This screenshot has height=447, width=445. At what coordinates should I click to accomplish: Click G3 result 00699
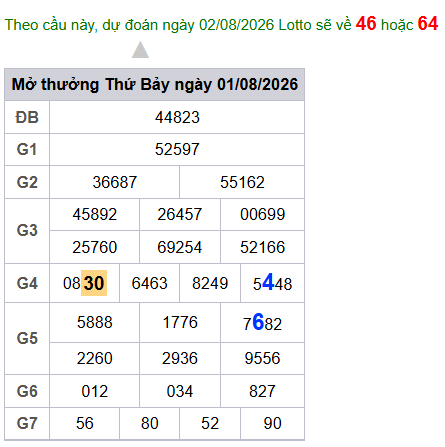click(x=262, y=214)
